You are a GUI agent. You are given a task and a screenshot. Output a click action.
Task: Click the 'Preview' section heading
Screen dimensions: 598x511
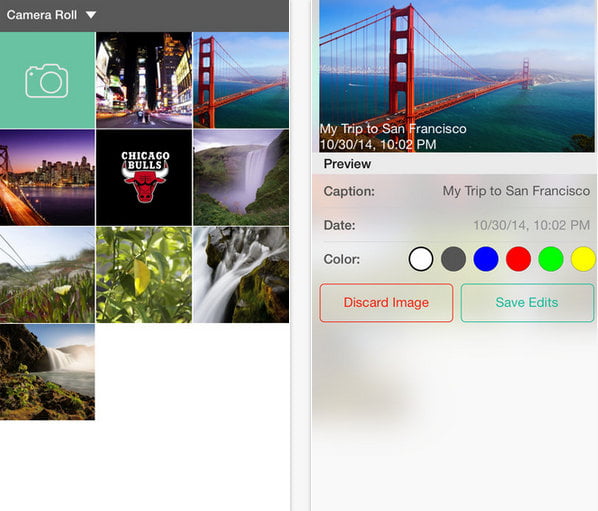[x=347, y=164]
